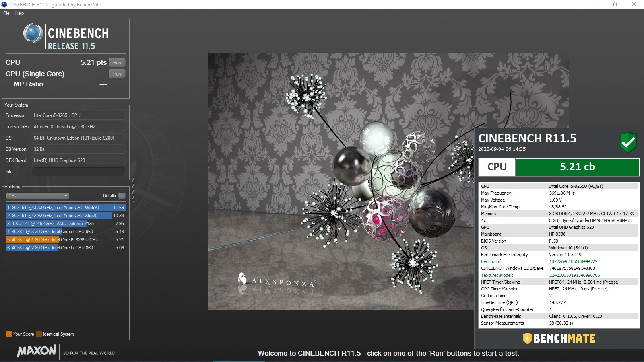Screen dimensions: 644x362
Task: Click the OS field value
Action: coord(78,138)
